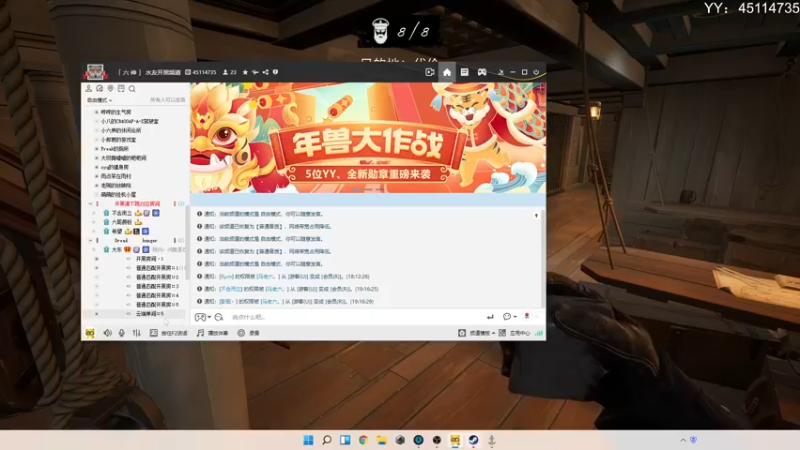Click the chat message area scrollbar

[x=543, y=258]
